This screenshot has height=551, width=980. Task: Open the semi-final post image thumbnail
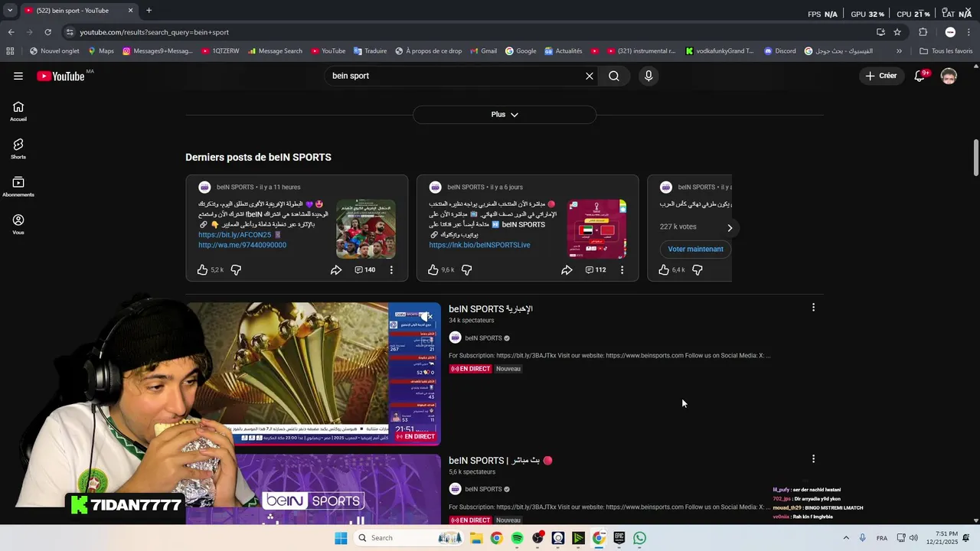pyautogui.click(x=596, y=229)
